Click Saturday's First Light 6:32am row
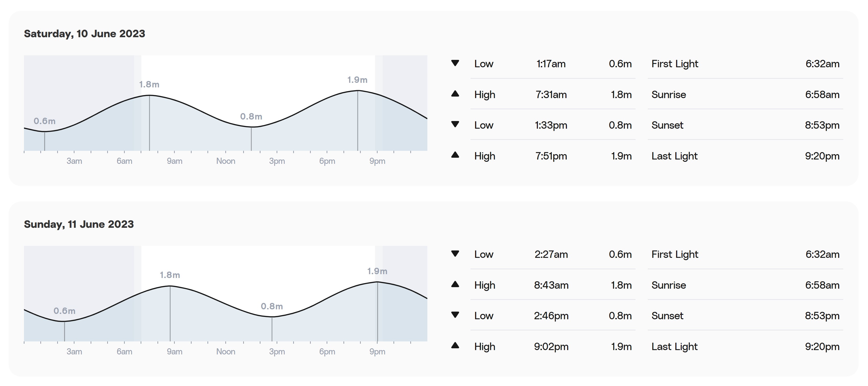This screenshot has width=868, height=386. [x=745, y=64]
